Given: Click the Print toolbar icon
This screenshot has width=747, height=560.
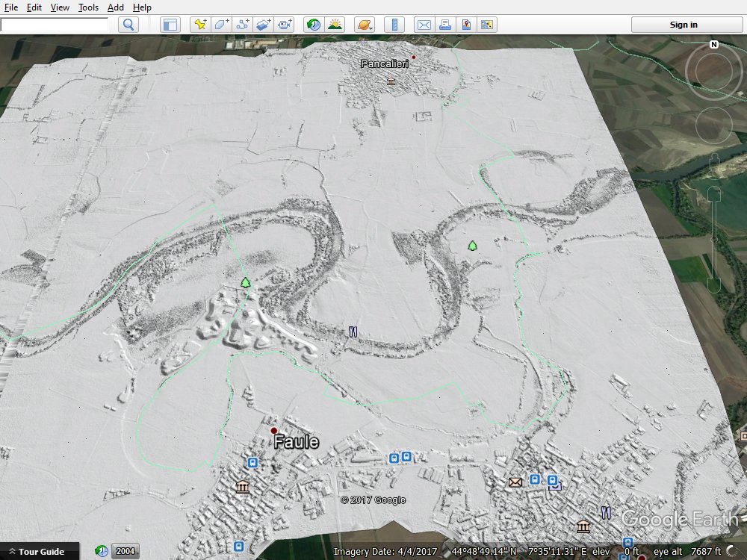Looking at the screenshot, I should tap(445, 25).
